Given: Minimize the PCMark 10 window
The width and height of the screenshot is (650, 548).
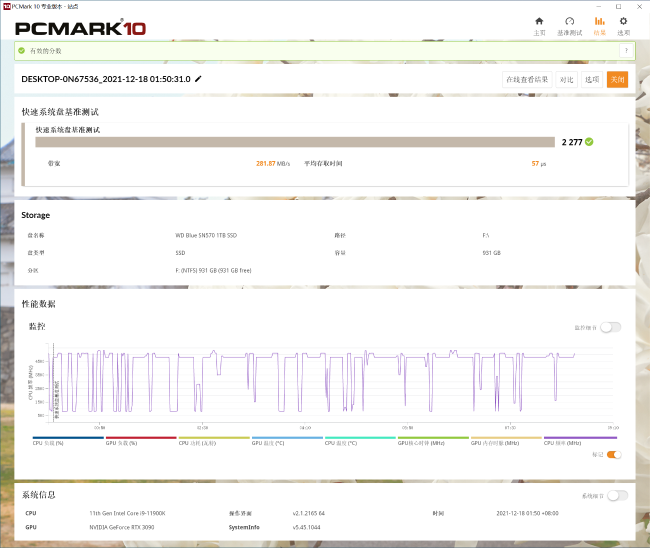Looking at the screenshot, I should coord(599,7).
